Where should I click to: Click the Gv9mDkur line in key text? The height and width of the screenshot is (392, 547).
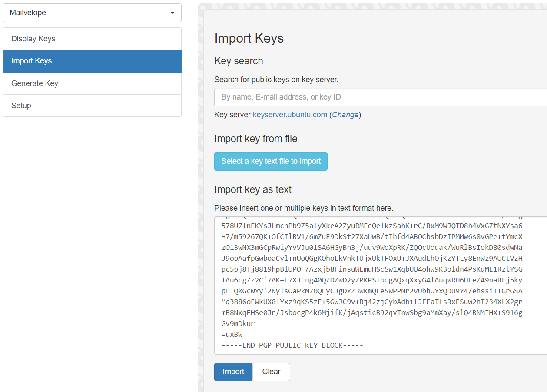[238, 324]
